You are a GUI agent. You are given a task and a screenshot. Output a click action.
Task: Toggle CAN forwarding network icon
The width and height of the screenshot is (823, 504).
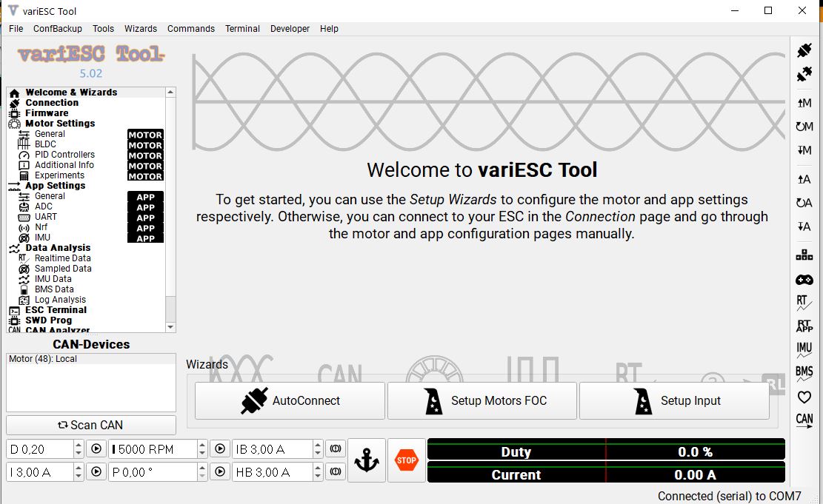pyautogui.click(x=804, y=255)
